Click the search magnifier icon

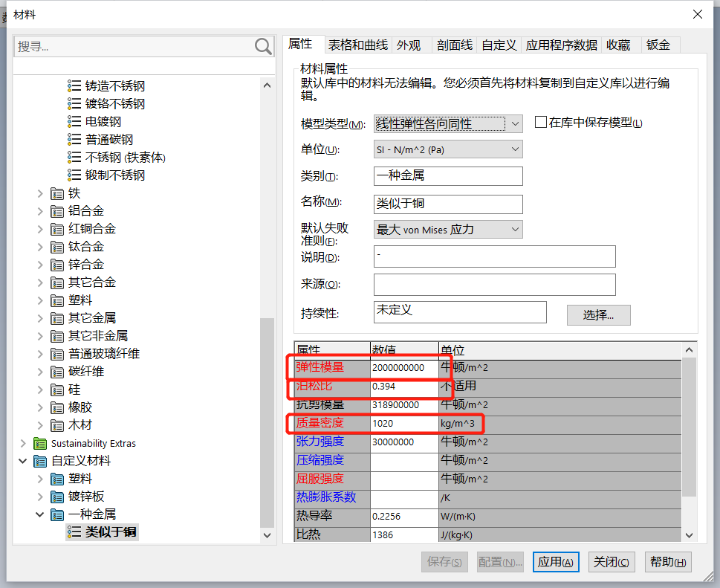point(263,46)
